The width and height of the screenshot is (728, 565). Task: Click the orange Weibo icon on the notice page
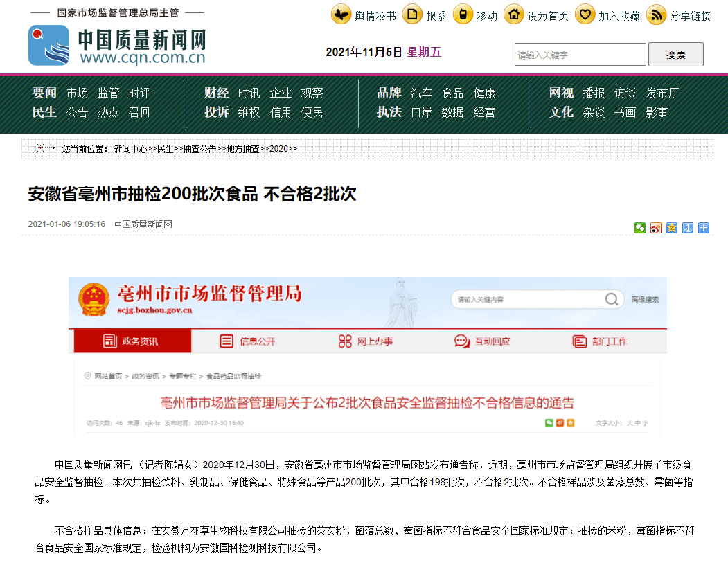click(x=559, y=422)
